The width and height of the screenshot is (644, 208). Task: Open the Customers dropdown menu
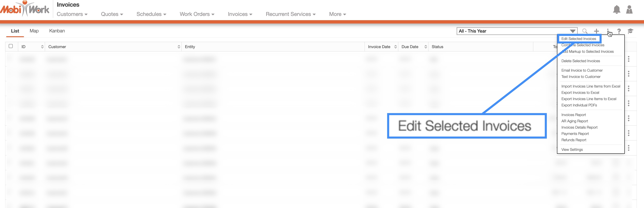pos(72,14)
